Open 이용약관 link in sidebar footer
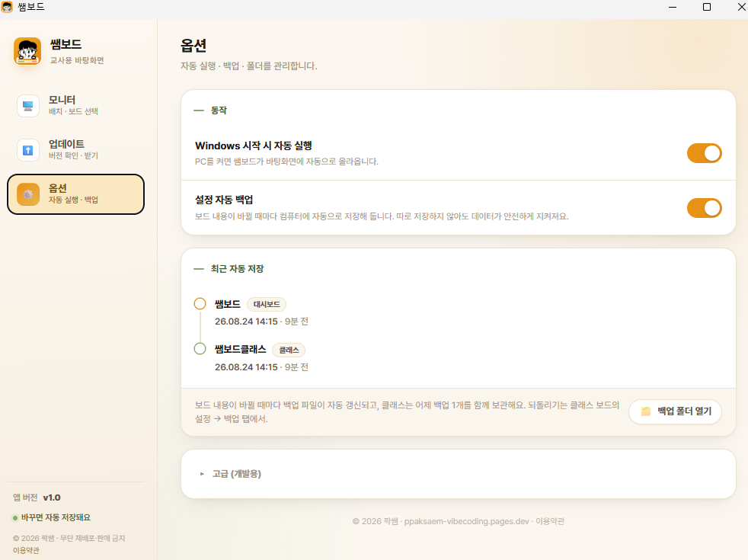748x560 pixels. pos(26,550)
